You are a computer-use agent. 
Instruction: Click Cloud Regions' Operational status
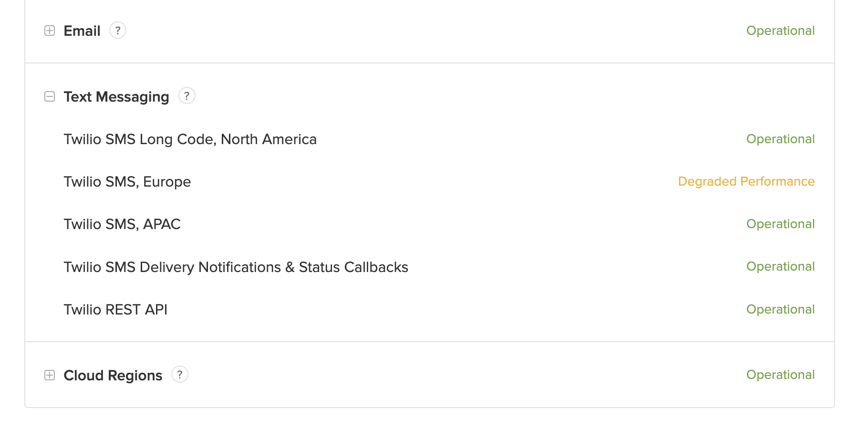click(780, 375)
